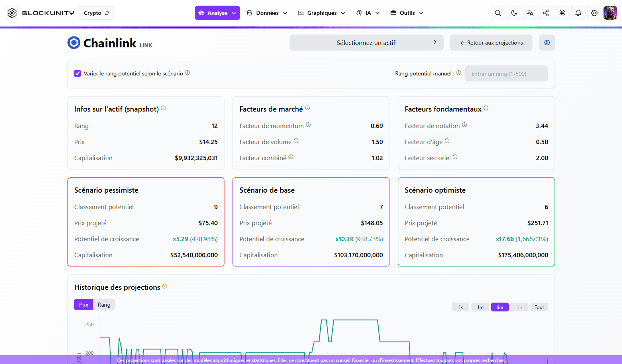
Task: Click growth potential x10.39 (938.73%)
Action: (x=359, y=239)
